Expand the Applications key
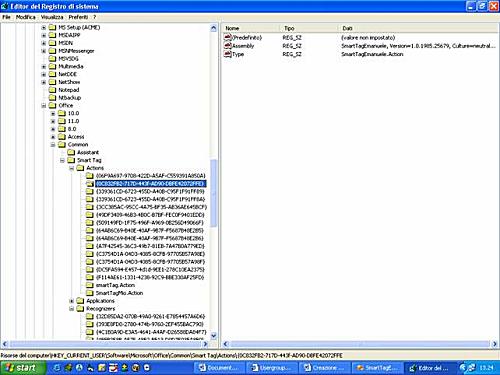The height and width of the screenshot is (375, 500). (72, 301)
